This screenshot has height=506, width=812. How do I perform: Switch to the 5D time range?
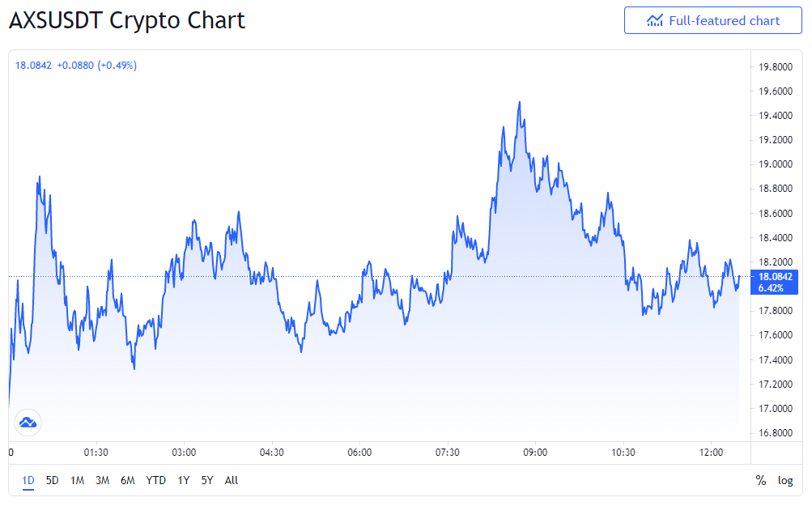tap(53, 480)
